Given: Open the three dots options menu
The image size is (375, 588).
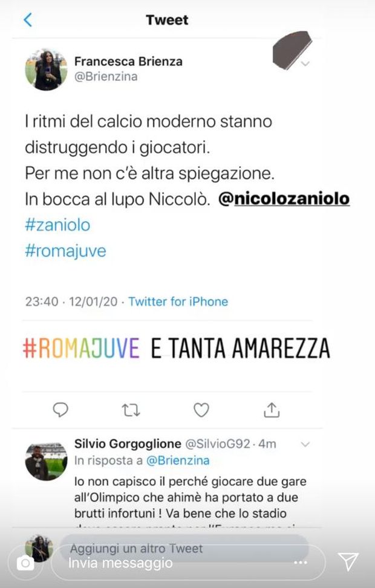Looking at the screenshot, I should click(301, 563).
